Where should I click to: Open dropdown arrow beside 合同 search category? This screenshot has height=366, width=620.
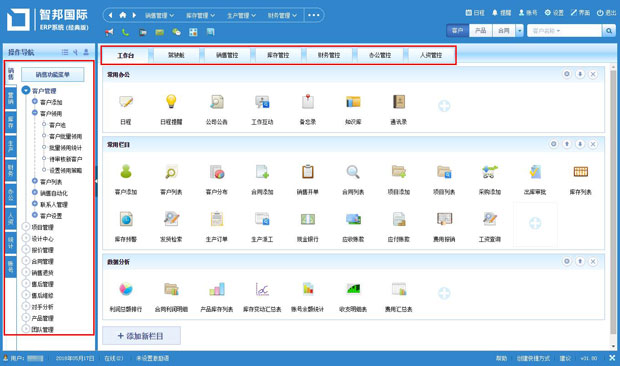[520, 30]
